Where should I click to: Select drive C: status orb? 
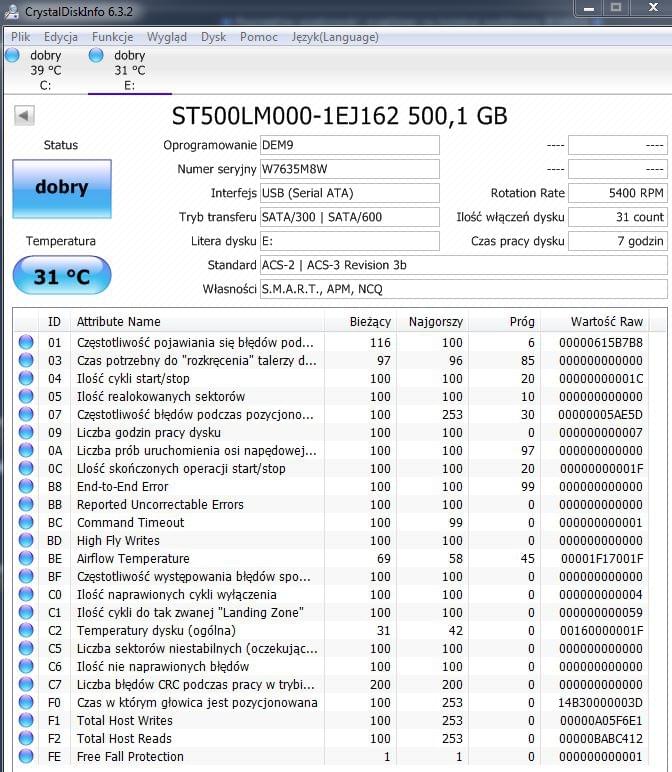pos(12,56)
